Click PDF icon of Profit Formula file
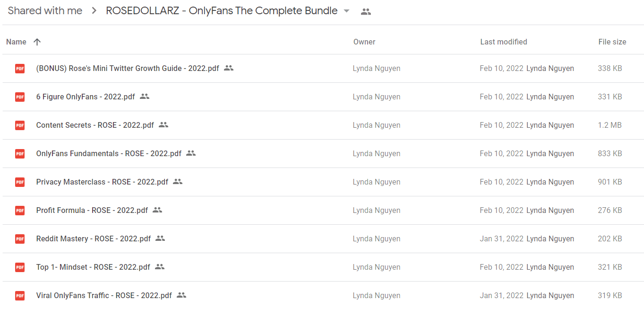Screen dimensions: 644x309 [x=20, y=211]
